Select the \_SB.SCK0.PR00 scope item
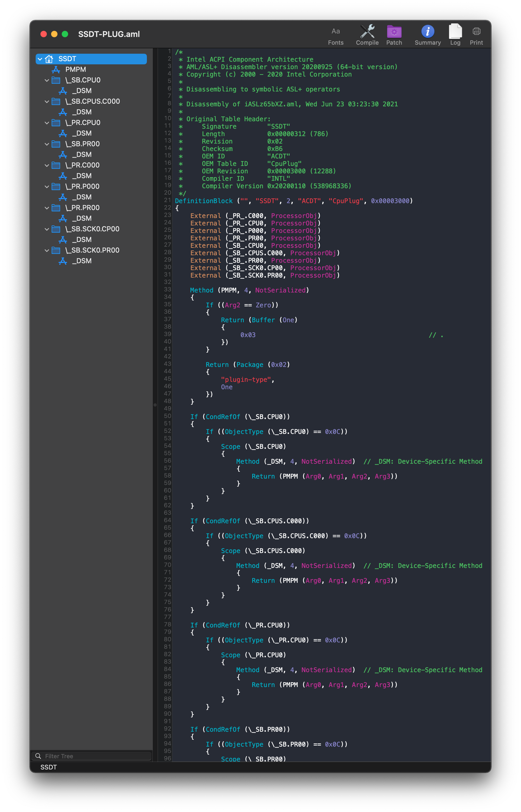The height and width of the screenshot is (812, 521). (92, 250)
